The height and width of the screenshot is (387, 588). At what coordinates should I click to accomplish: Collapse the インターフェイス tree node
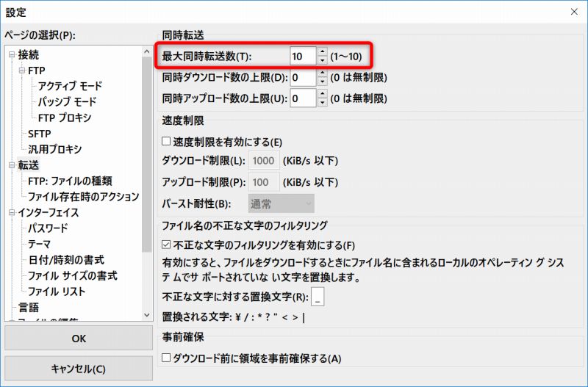tap(11, 213)
